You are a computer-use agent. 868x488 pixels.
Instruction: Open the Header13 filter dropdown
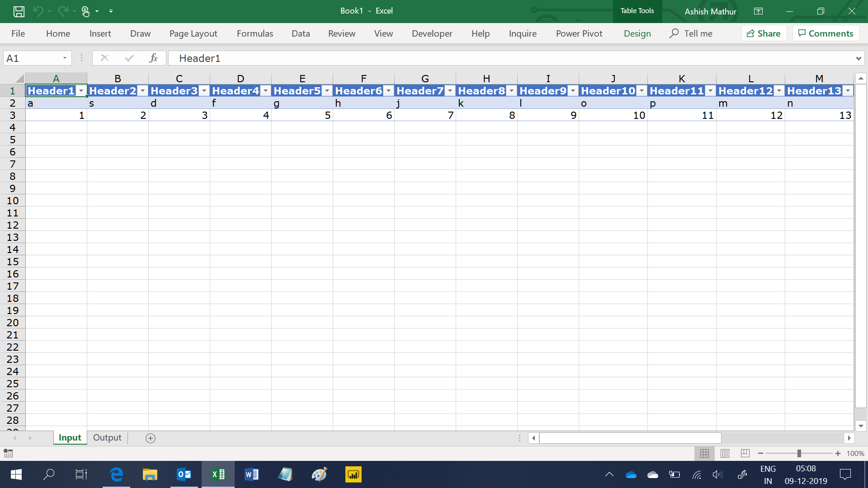(x=848, y=91)
